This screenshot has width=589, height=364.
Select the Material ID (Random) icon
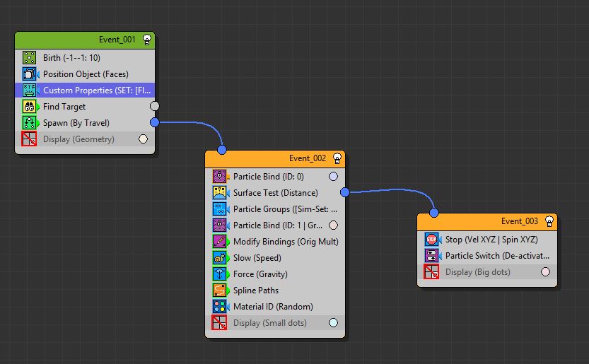pos(220,307)
